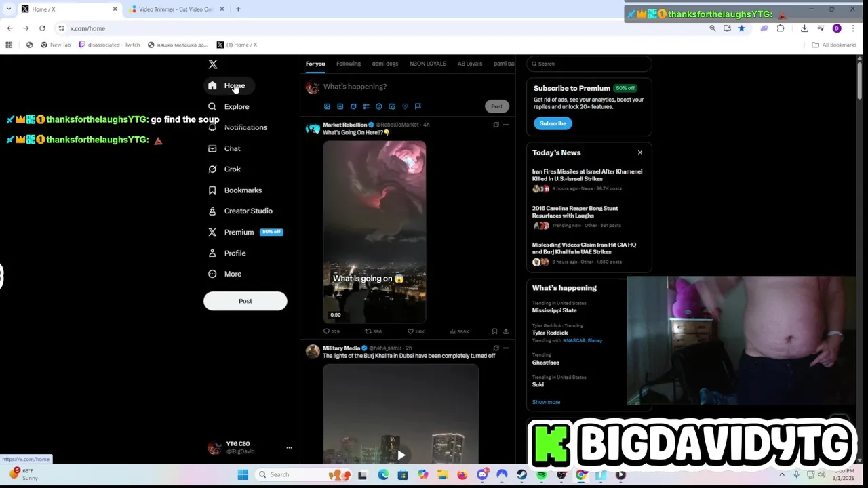Show hidden system tray icons

tap(782, 474)
